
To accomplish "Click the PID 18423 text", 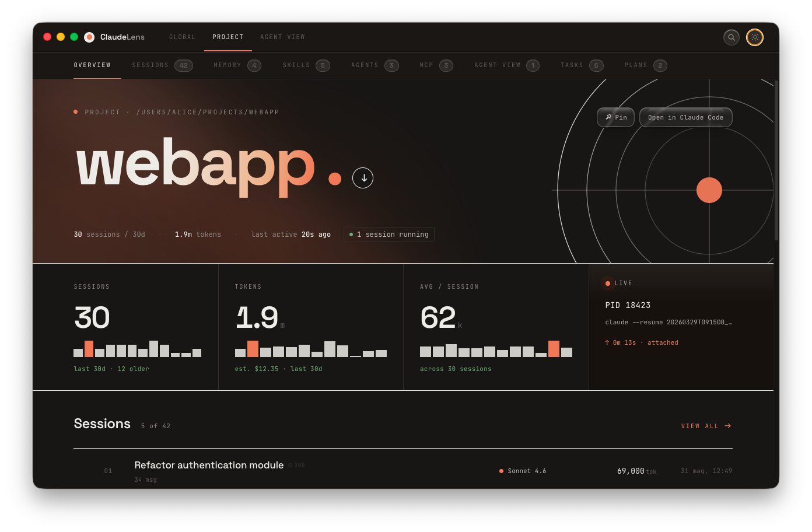I will [628, 305].
